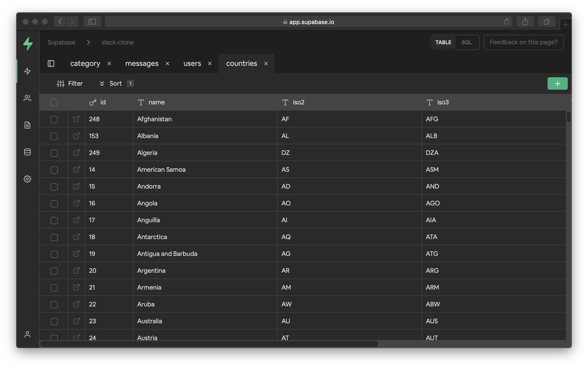Viewport: 588px width, 368px height.
Task: Toggle the checkbox for Argentina row
Action: tap(54, 271)
